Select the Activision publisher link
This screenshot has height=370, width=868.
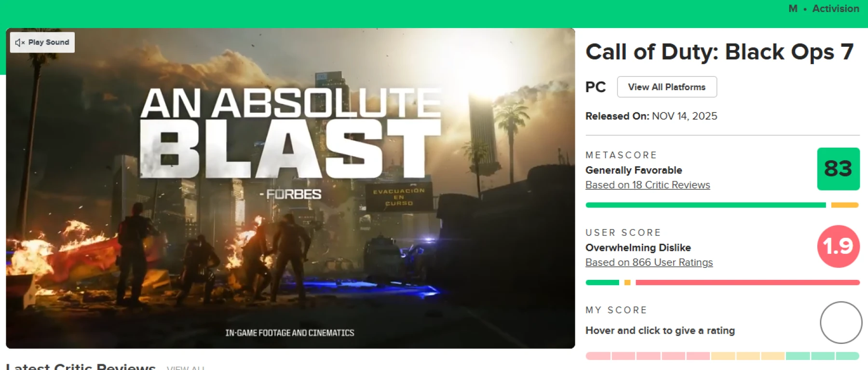835,8
